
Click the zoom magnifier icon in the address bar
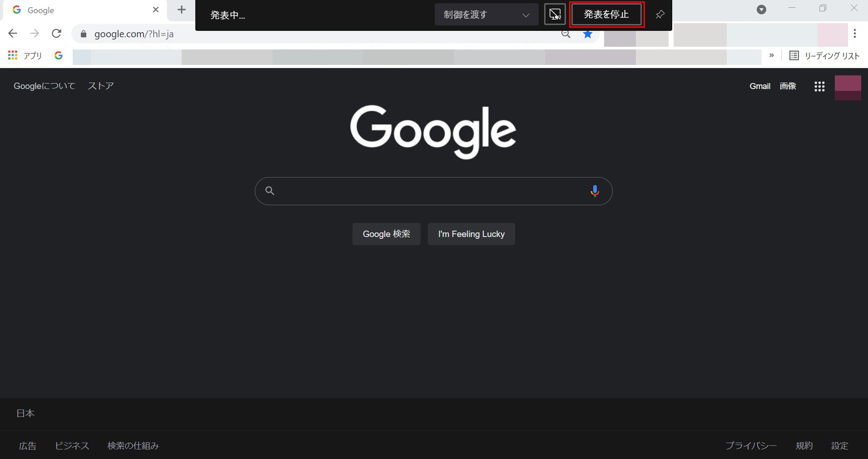click(565, 35)
